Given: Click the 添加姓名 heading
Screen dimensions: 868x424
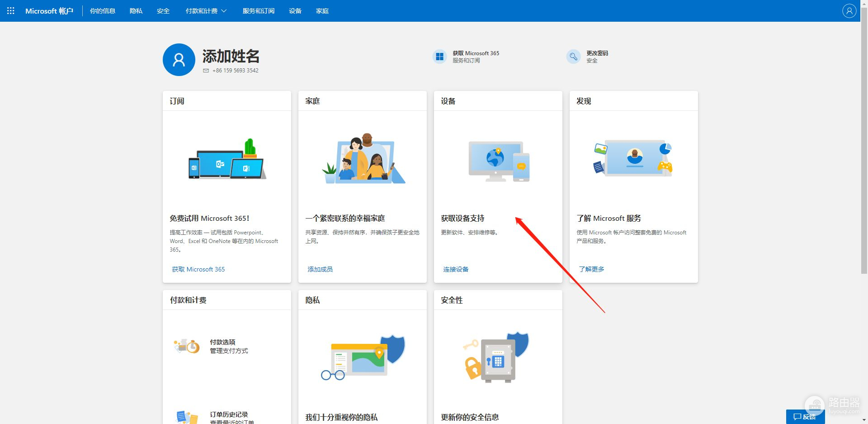Looking at the screenshot, I should [x=231, y=56].
